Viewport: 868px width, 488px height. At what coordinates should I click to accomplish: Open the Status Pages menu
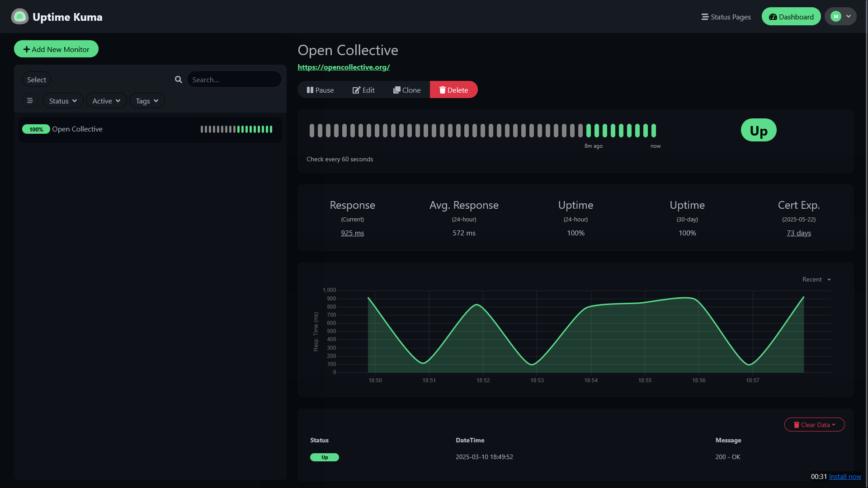click(726, 17)
